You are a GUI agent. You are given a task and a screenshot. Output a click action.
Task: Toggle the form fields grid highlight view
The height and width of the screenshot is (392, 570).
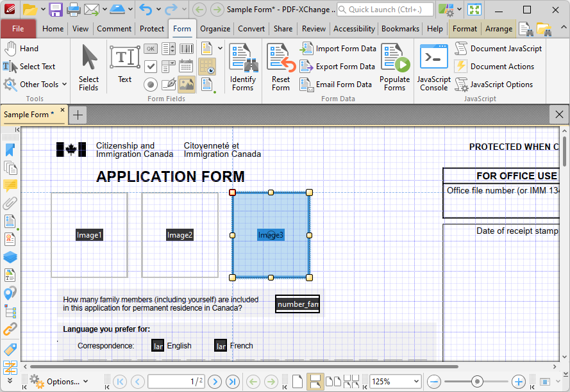click(207, 67)
